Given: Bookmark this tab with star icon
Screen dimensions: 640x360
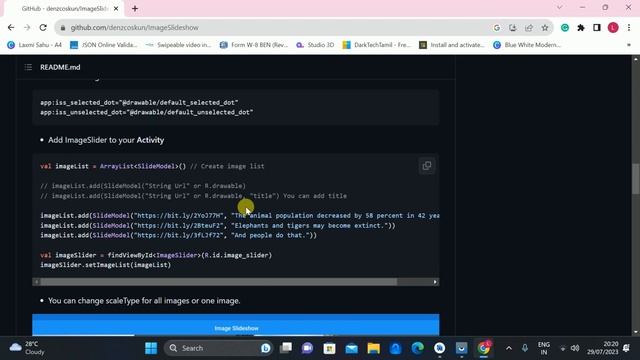Looking at the screenshot, I should (545, 28).
